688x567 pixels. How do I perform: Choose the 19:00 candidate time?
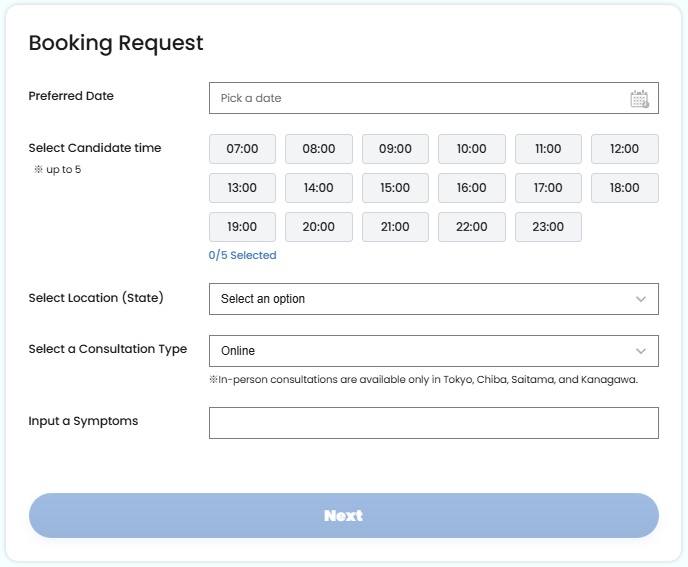coord(242,227)
